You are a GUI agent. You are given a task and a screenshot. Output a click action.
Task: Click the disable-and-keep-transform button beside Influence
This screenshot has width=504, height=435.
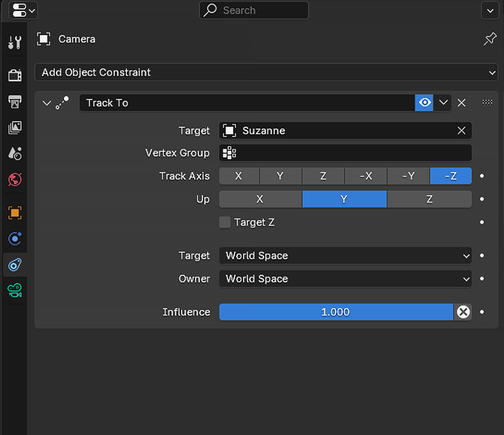click(463, 312)
